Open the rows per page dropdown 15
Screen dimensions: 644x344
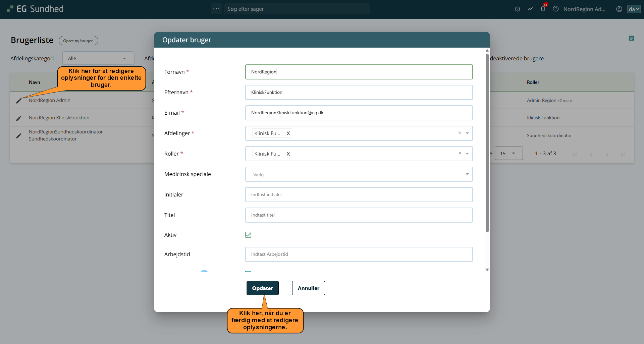(508, 153)
